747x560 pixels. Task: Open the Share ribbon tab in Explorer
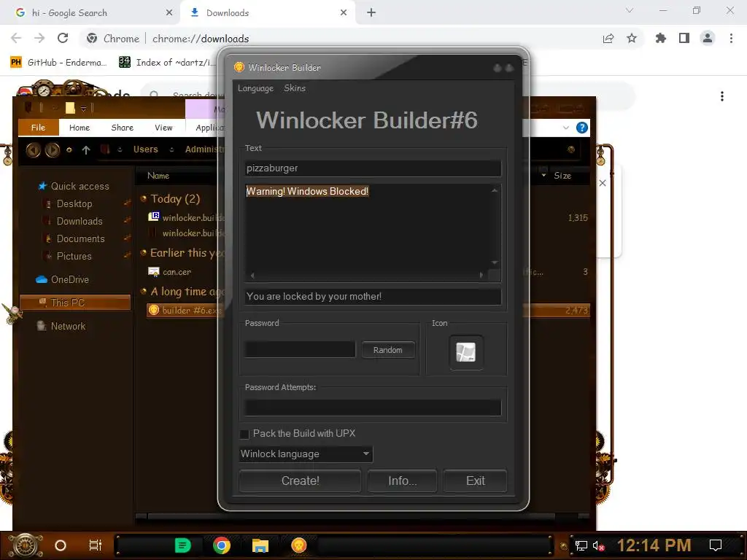(x=122, y=128)
